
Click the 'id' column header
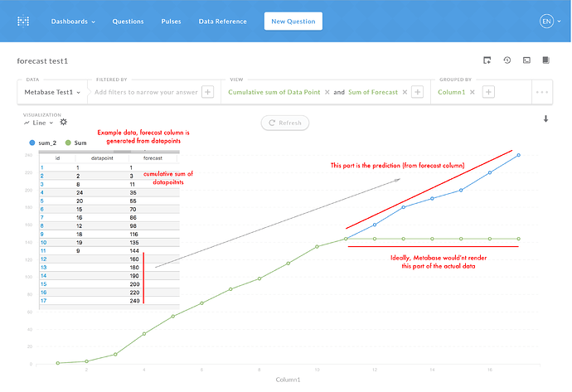[57, 158]
